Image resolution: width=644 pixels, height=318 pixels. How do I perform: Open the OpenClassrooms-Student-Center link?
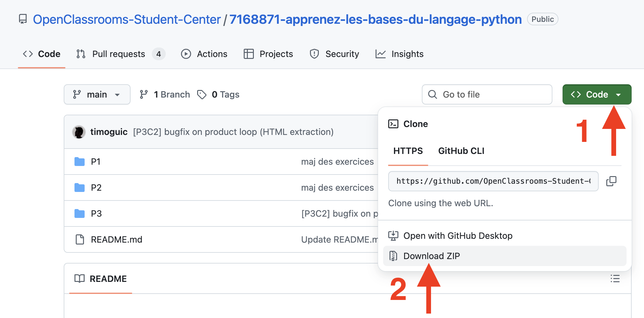pyautogui.click(x=127, y=19)
